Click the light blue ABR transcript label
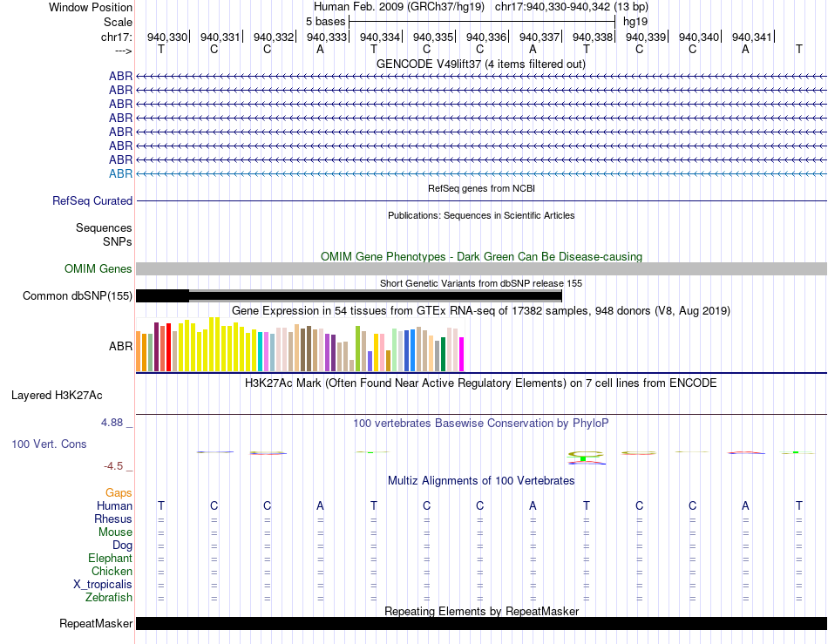Image resolution: width=828 pixels, height=644 pixels. [120, 173]
